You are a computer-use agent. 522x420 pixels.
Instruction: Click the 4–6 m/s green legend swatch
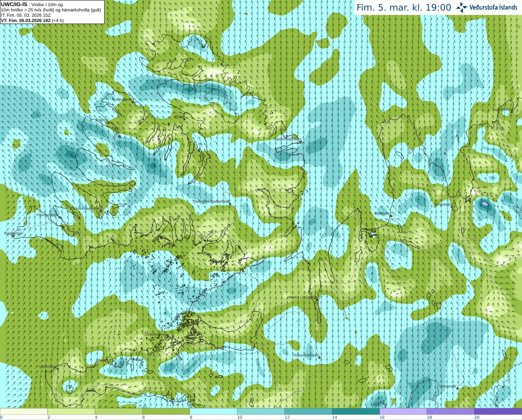(x=119, y=411)
